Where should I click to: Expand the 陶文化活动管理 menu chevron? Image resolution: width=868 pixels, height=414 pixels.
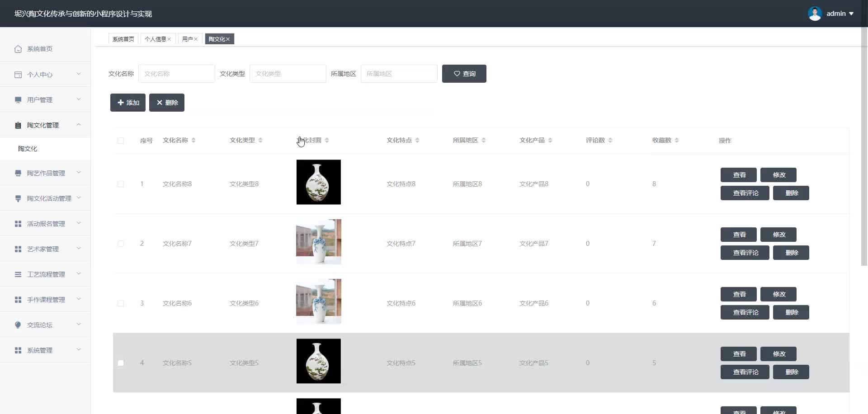pyautogui.click(x=79, y=198)
